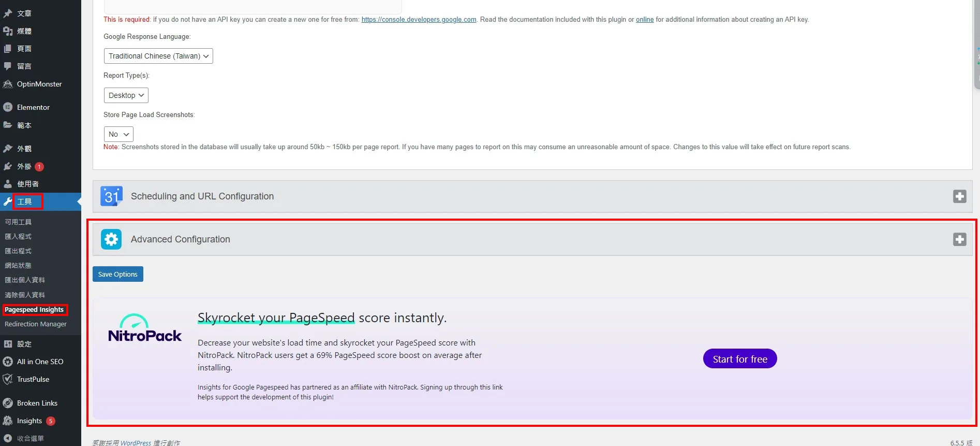
Task: Open the Google Response Language dropdown
Action: (x=158, y=56)
